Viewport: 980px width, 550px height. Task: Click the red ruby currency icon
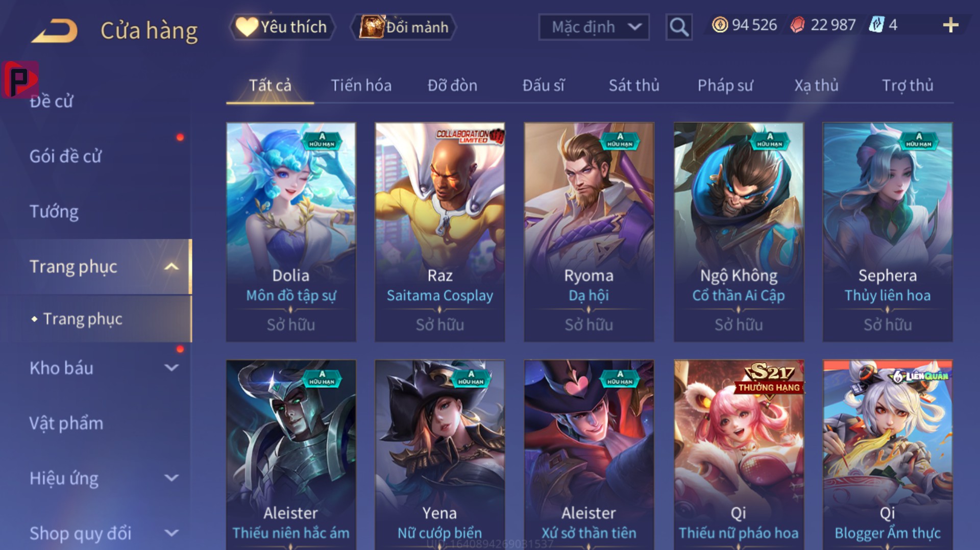point(797,25)
